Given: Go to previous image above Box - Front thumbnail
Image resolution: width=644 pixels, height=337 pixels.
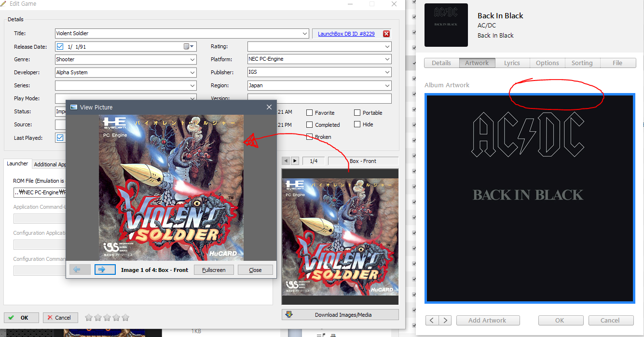Looking at the screenshot, I should click(286, 161).
